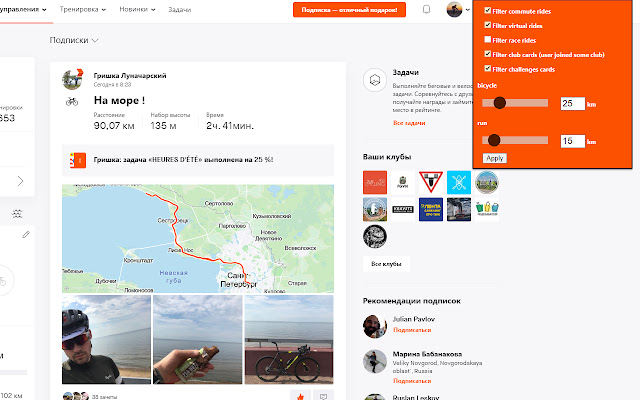Viewport: 640px width, 400px height.
Task: Click the HEURES D'ÉTÉ challenge badge icon
Action: coord(78,160)
